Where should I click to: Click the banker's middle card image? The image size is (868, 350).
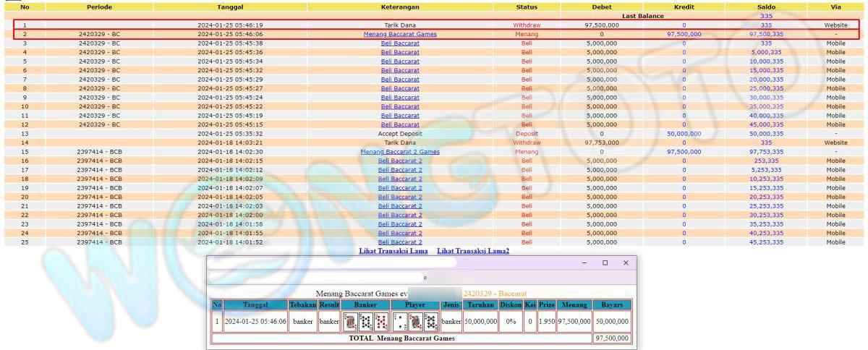[365, 321]
